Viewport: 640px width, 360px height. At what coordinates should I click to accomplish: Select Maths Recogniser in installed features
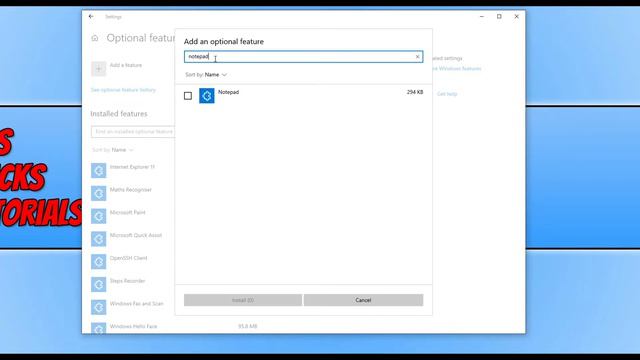click(x=131, y=190)
